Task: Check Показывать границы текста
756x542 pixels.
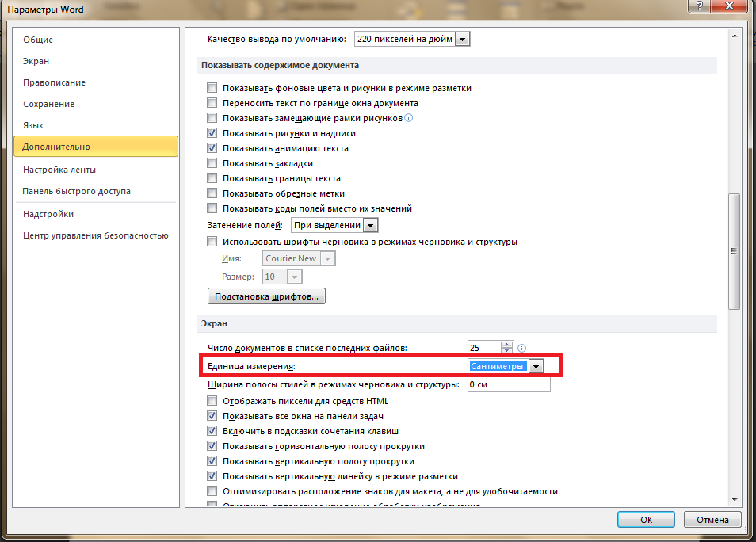Action: [212, 178]
